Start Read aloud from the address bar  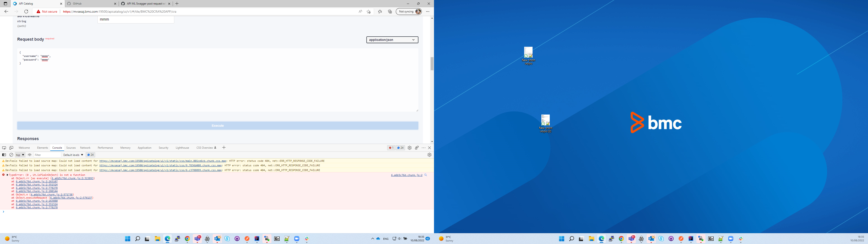(x=360, y=12)
